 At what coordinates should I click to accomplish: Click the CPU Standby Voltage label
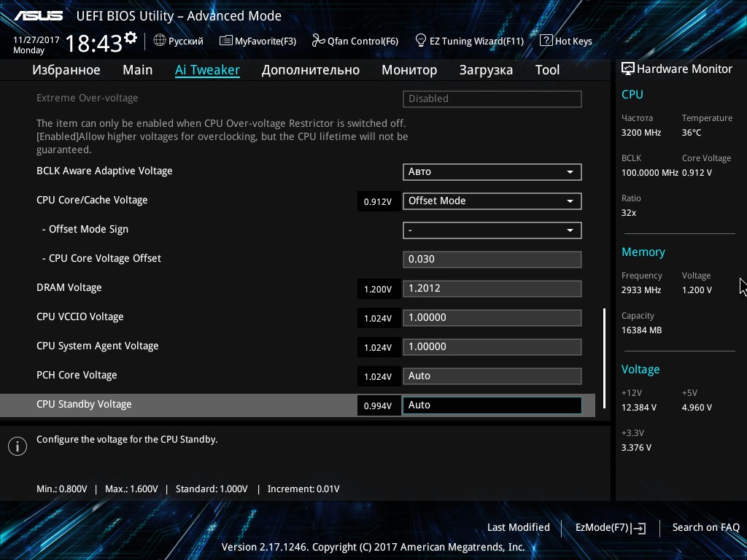click(x=84, y=404)
